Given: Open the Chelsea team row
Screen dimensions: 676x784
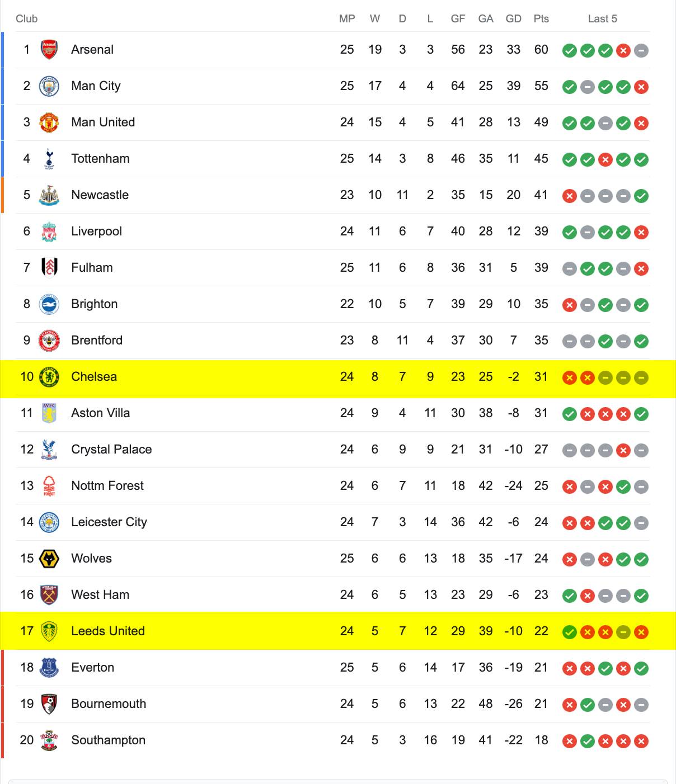Looking at the screenshot, I should click(338, 377).
